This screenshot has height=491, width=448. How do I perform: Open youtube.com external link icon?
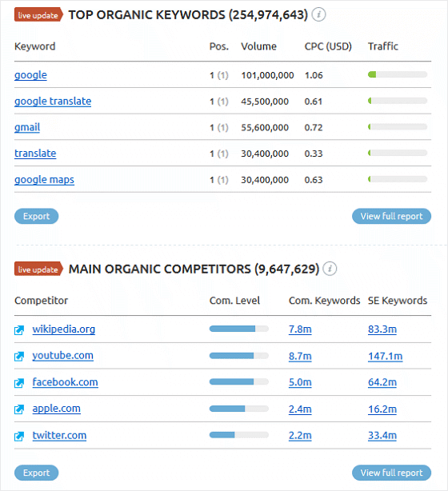click(19, 357)
